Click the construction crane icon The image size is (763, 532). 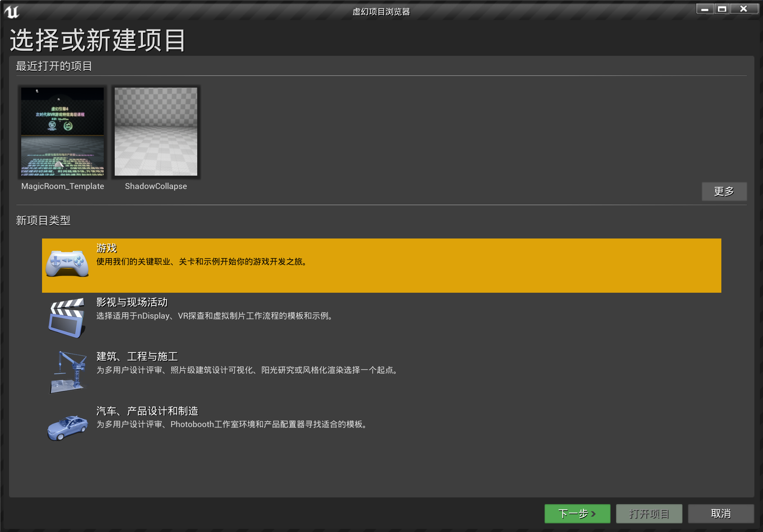68,372
